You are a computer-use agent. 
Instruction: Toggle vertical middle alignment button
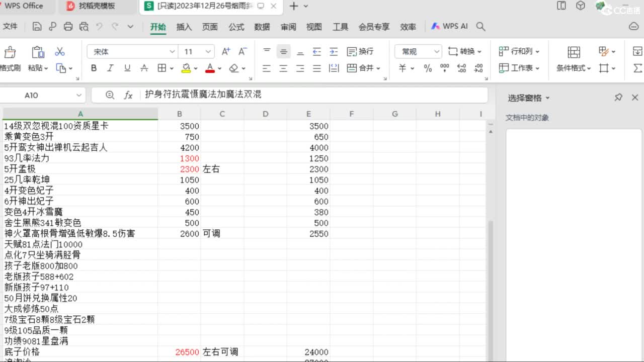coord(283,51)
